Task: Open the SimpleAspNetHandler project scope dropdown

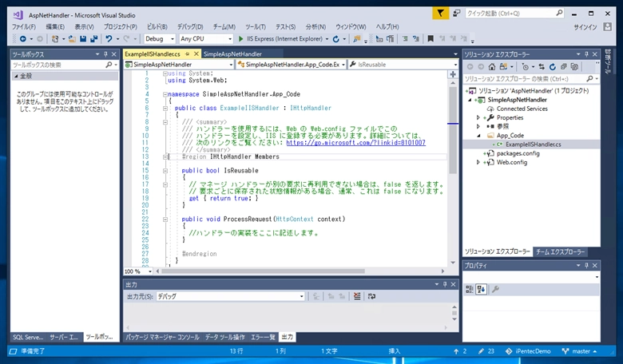Action: point(179,65)
